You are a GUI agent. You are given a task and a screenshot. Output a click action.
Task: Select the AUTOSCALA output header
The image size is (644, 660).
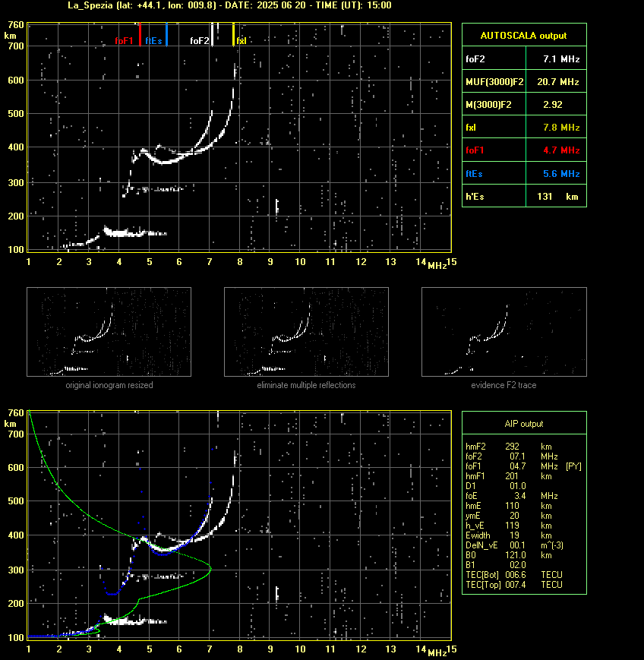coord(524,36)
